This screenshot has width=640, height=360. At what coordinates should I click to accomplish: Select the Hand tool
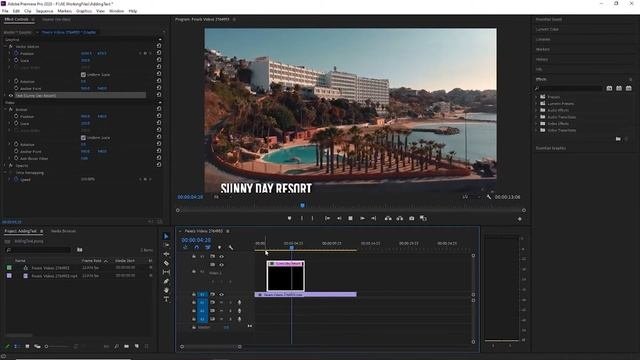coord(166,290)
